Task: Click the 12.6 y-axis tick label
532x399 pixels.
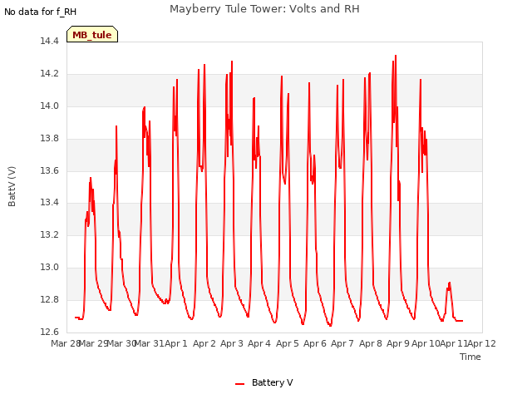Action: click(x=49, y=332)
